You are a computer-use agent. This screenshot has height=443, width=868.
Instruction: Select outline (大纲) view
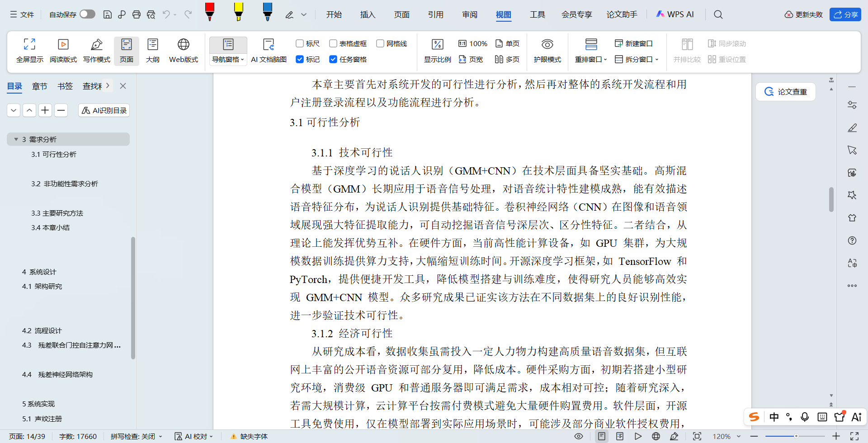[x=153, y=50]
